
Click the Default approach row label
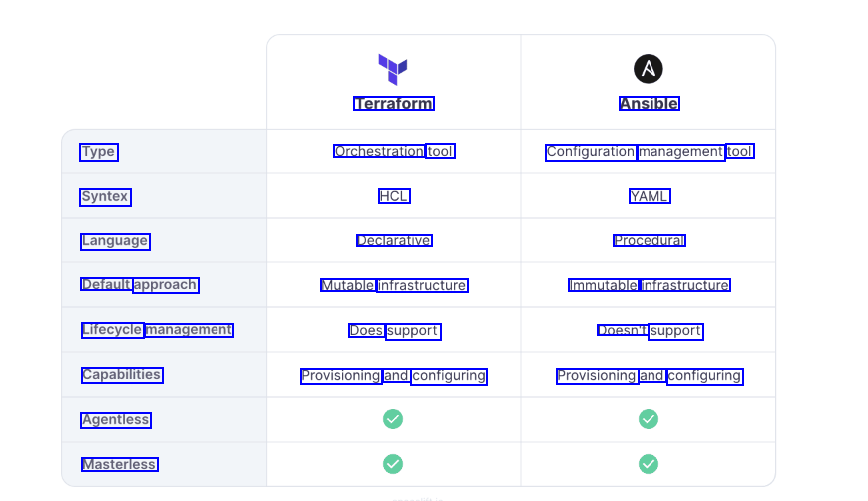point(140,285)
